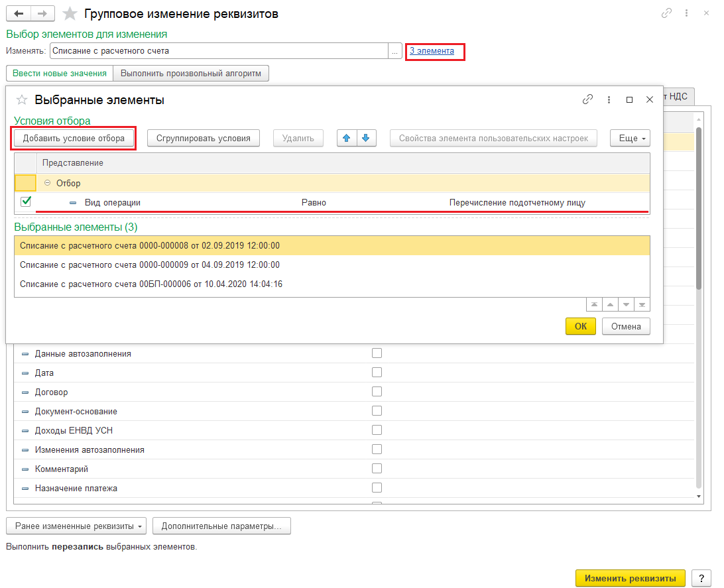Open the Еще dropdown menu
The height and width of the screenshot is (588, 724).
pyautogui.click(x=631, y=138)
